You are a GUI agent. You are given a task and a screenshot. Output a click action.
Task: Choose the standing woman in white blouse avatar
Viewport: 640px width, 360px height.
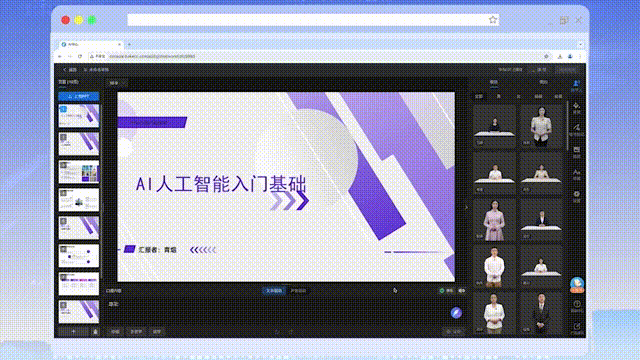(x=541, y=126)
